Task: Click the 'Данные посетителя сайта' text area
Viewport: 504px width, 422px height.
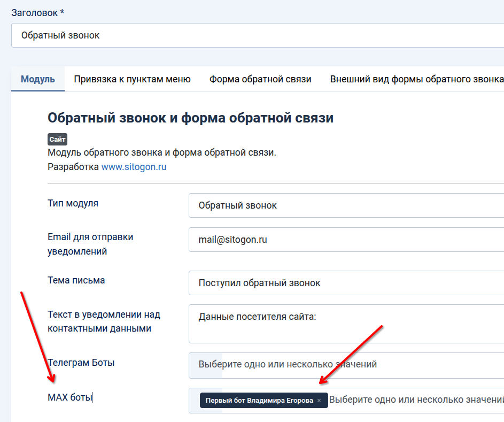Action: (x=346, y=324)
